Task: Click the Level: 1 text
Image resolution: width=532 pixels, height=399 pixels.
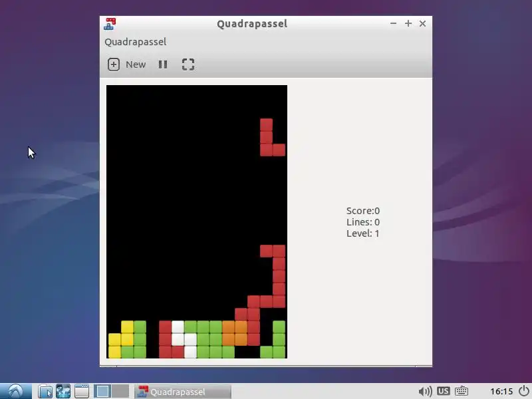Action: click(x=363, y=233)
